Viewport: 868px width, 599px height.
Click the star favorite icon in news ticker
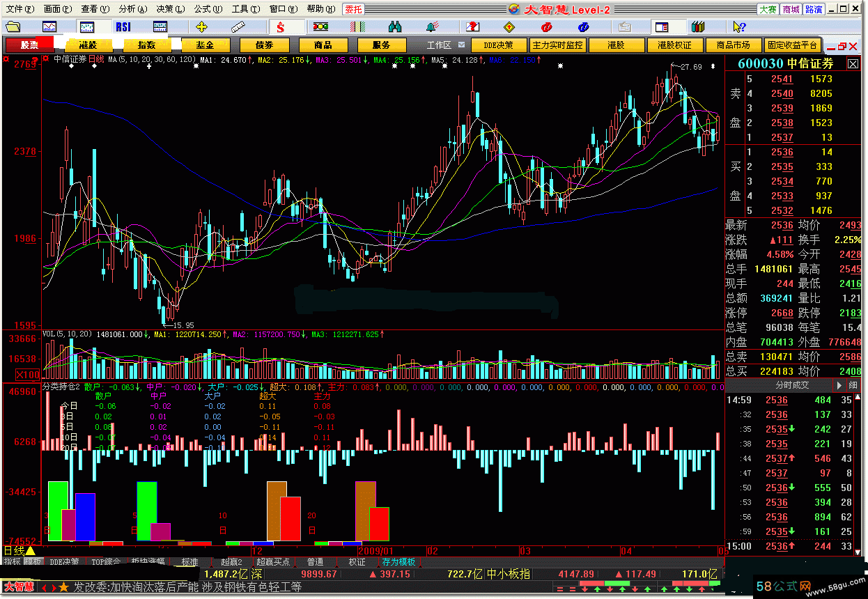point(64,587)
